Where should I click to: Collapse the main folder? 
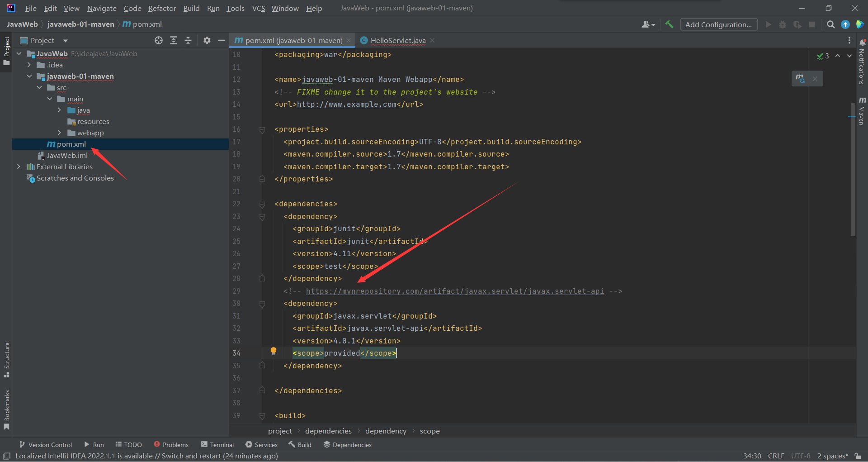click(x=50, y=99)
